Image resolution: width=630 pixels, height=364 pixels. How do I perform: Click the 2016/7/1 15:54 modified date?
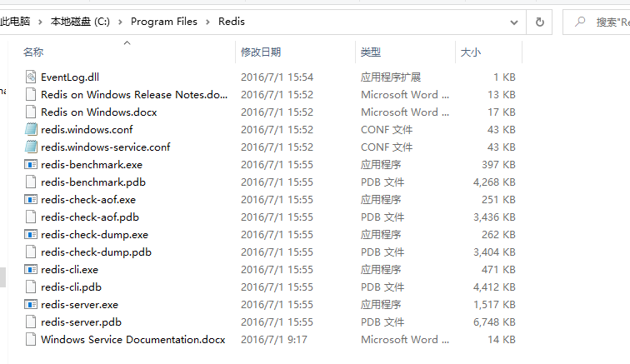point(277,77)
